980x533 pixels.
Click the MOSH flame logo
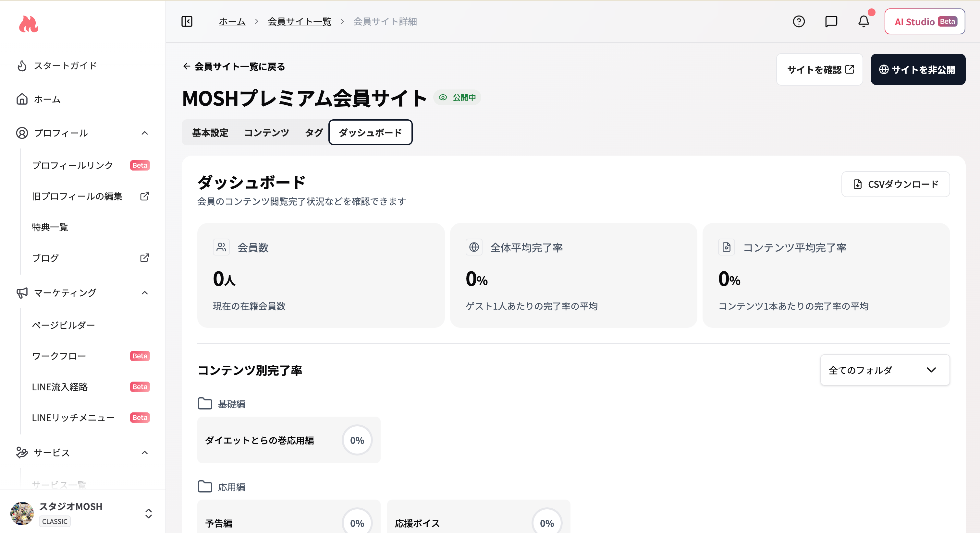click(x=29, y=24)
